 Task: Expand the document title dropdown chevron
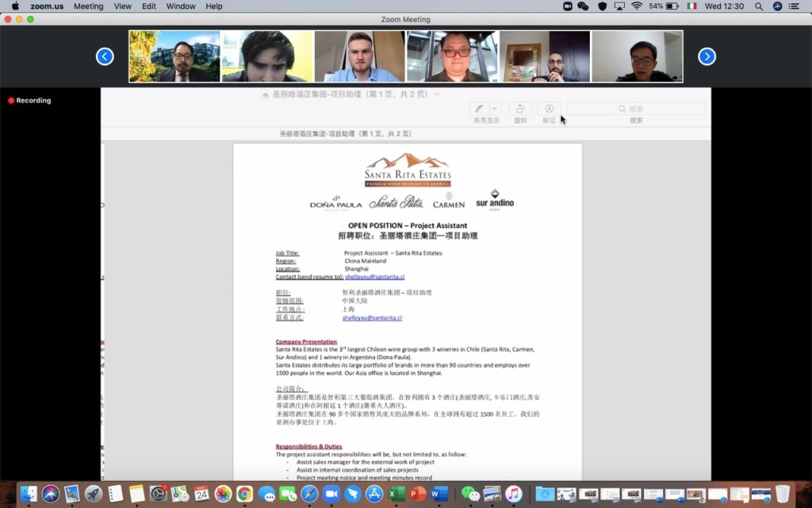tap(437, 94)
